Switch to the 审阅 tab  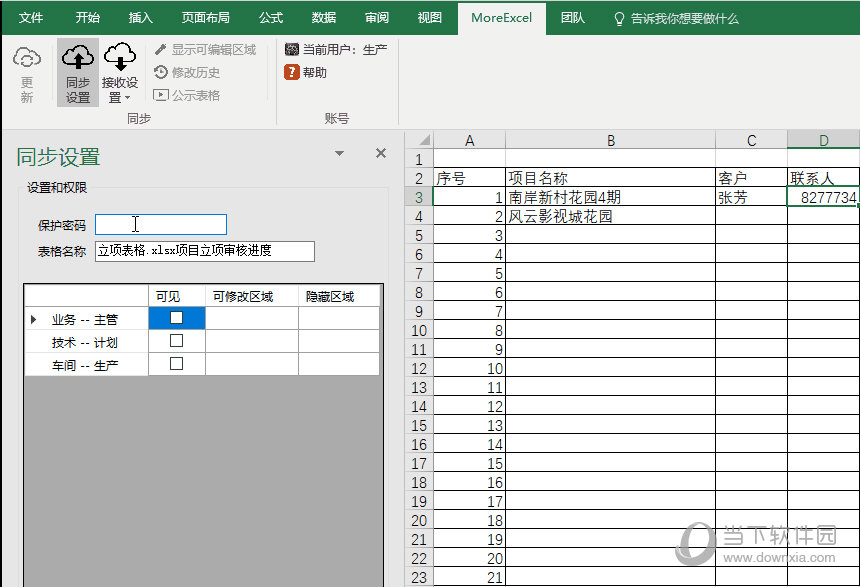click(x=377, y=18)
